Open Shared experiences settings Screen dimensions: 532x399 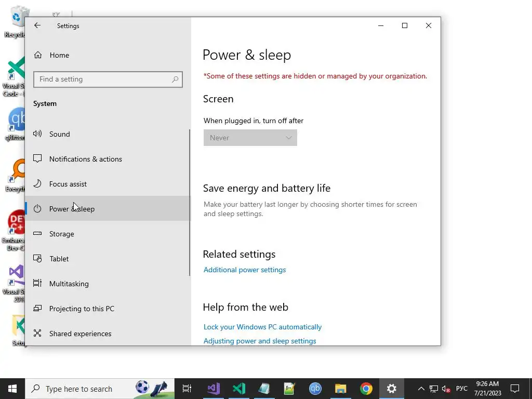[x=108, y=334]
